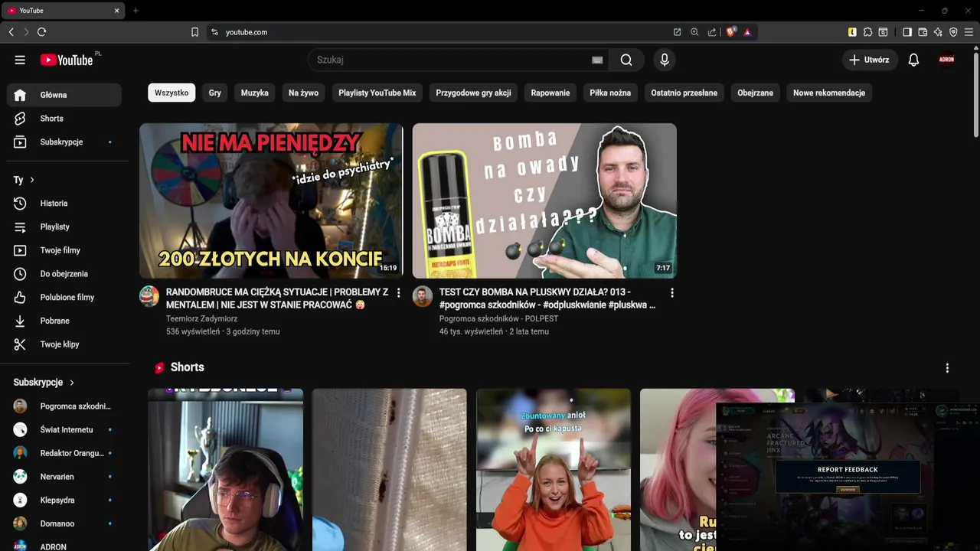Toggle the Brave sidebar panel icon

tap(907, 32)
